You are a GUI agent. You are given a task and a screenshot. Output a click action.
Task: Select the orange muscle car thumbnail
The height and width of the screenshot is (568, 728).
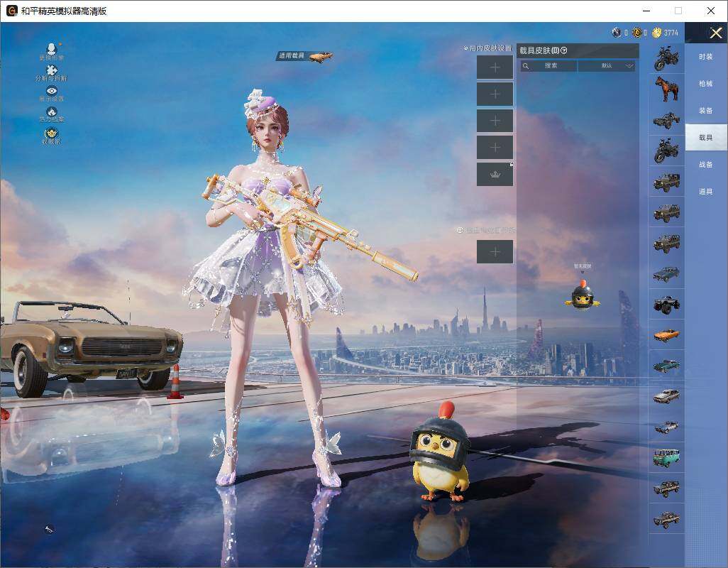coord(667,335)
